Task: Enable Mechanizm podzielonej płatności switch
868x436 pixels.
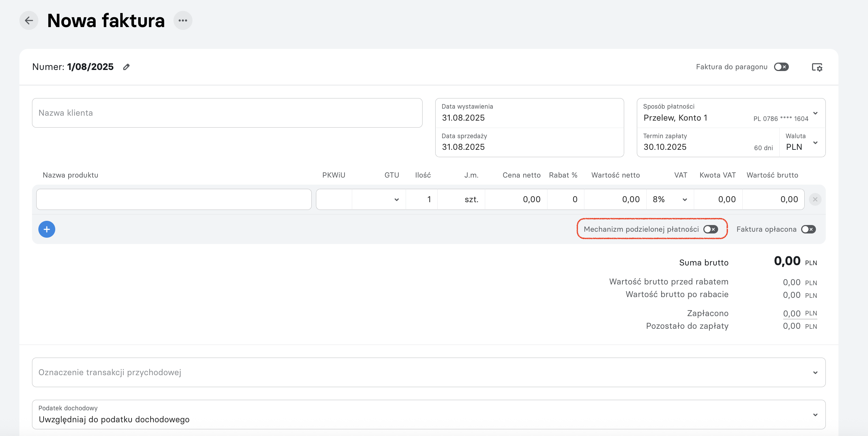Action: tap(711, 229)
